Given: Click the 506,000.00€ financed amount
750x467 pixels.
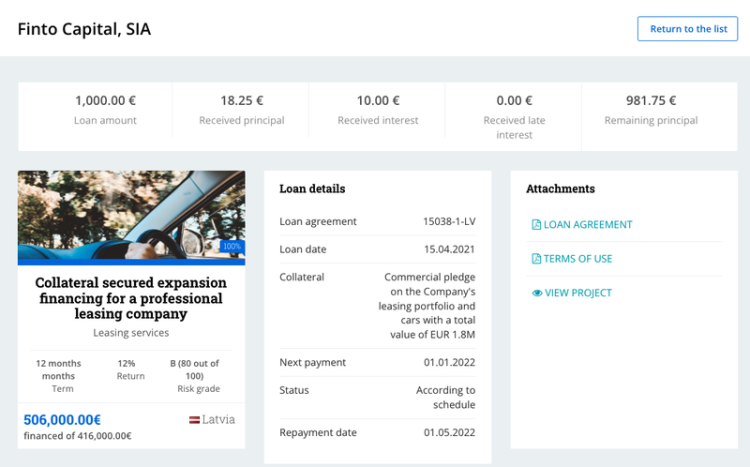Looking at the screenshot, I should pos(62,420).
